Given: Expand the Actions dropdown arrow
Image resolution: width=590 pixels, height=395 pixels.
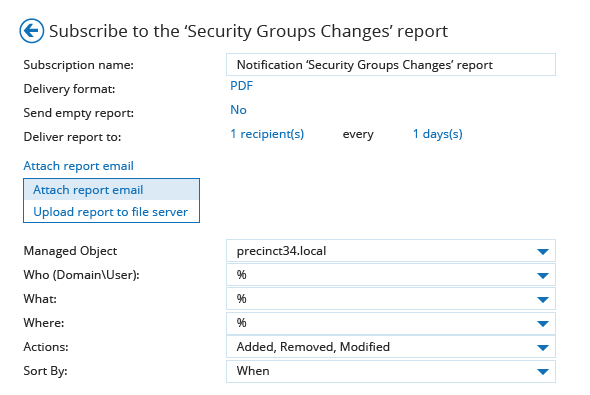Looking at the screenshot, I should point(543,348).
